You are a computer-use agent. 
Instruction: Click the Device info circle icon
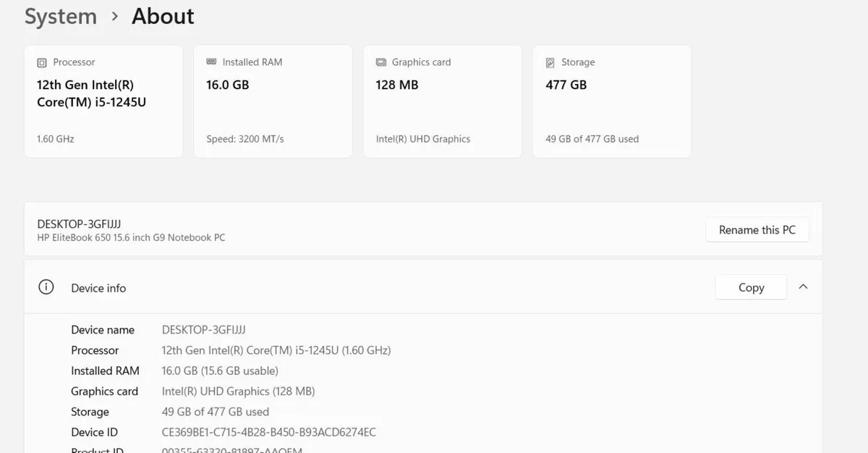coord(46,287)
